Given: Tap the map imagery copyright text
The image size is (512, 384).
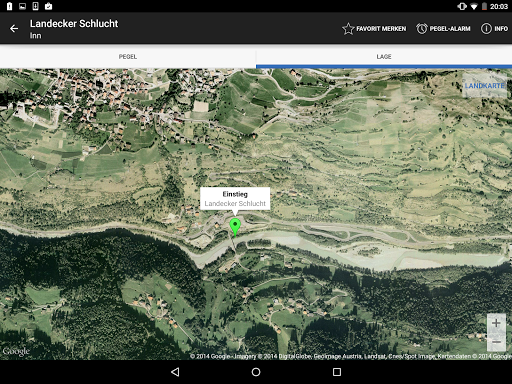Looking at the screenshot, I should 351,356.
